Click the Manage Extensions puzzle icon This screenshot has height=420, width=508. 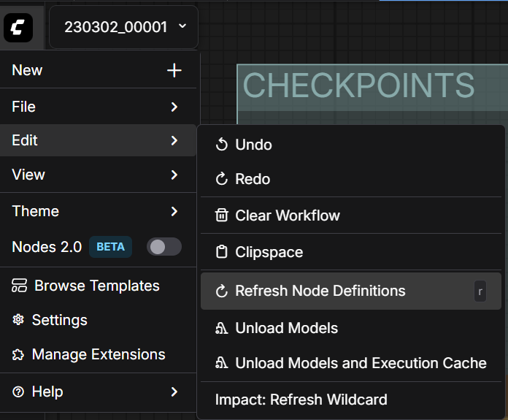pyautogui.click(x=18, y=354)
